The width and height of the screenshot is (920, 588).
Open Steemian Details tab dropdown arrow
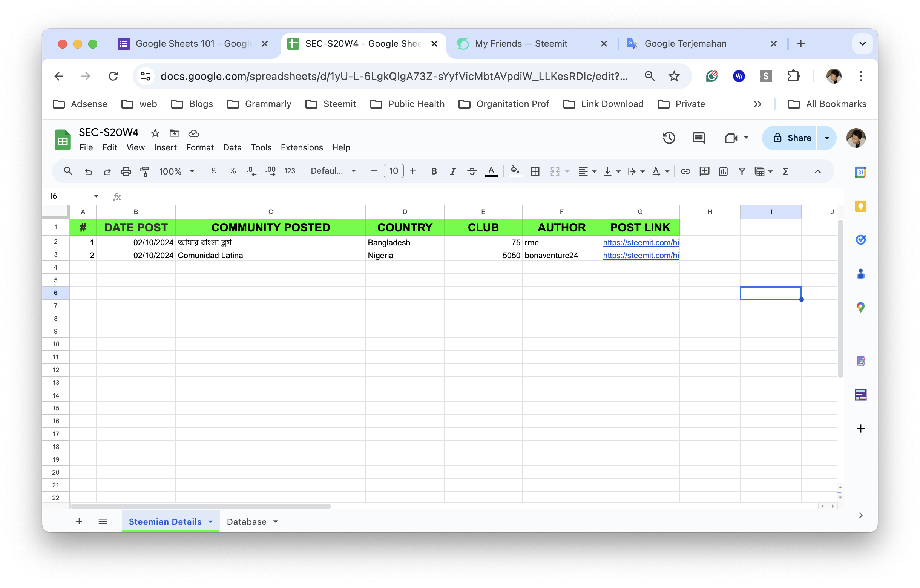(210, 522)
